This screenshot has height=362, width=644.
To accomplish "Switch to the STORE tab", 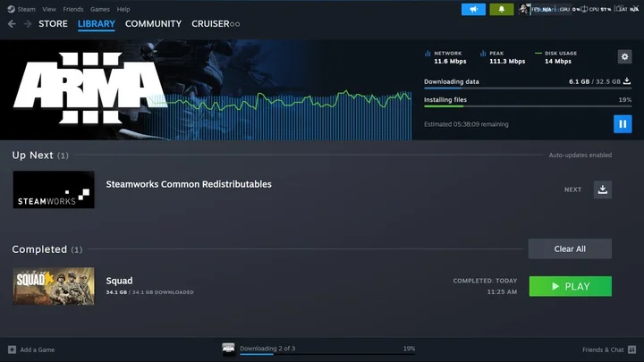I will tap(53, 24).
